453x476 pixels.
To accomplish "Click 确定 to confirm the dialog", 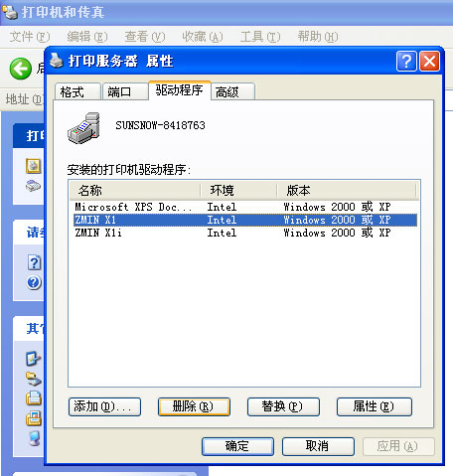I will [237, 446].
